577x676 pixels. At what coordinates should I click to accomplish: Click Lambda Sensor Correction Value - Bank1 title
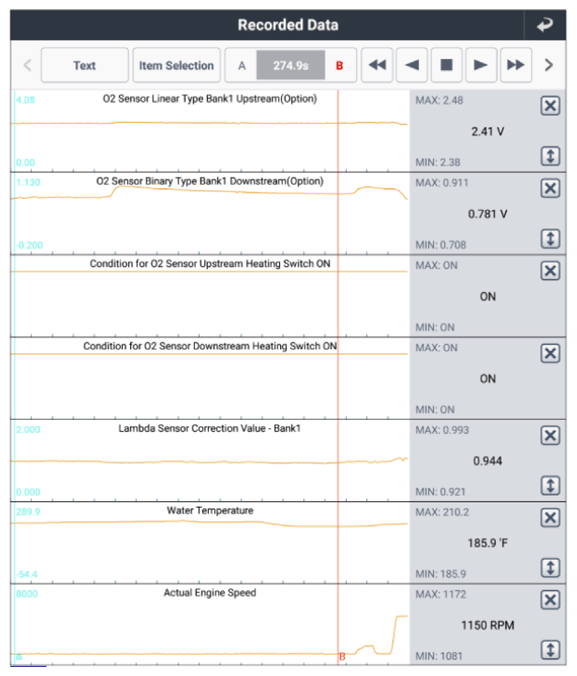pyautogui.click(x=210, y=429)
